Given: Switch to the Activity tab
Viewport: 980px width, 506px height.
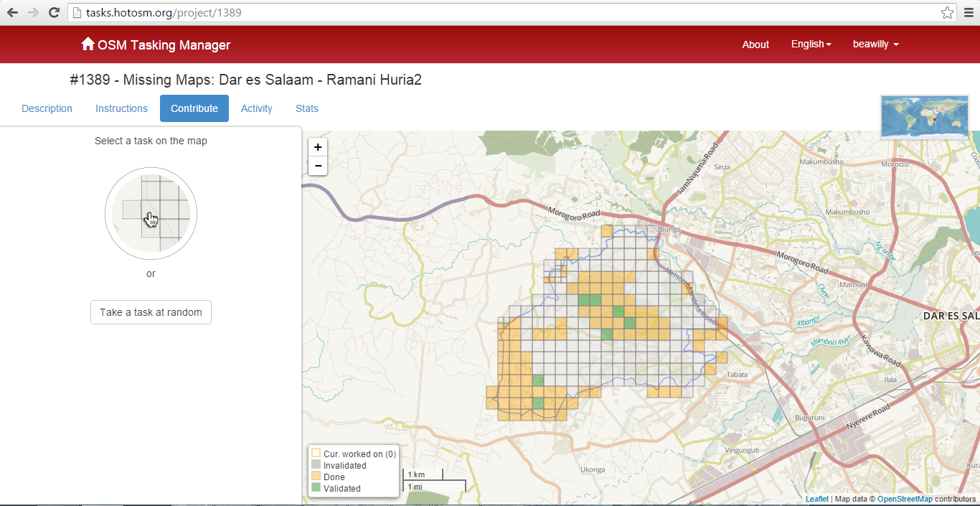Looking at the screenshot, I should (257, 108).
